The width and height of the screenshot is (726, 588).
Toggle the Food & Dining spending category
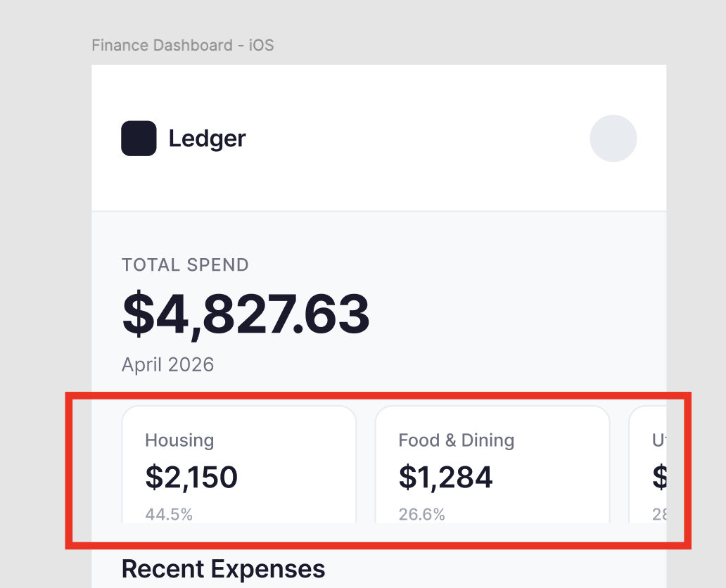coord(492,466)
